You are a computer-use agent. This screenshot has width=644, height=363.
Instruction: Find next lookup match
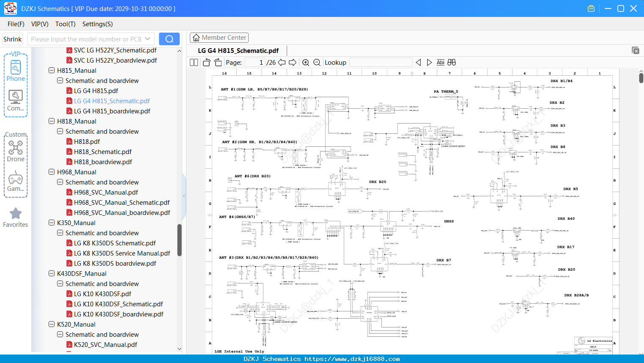[429, 62]
